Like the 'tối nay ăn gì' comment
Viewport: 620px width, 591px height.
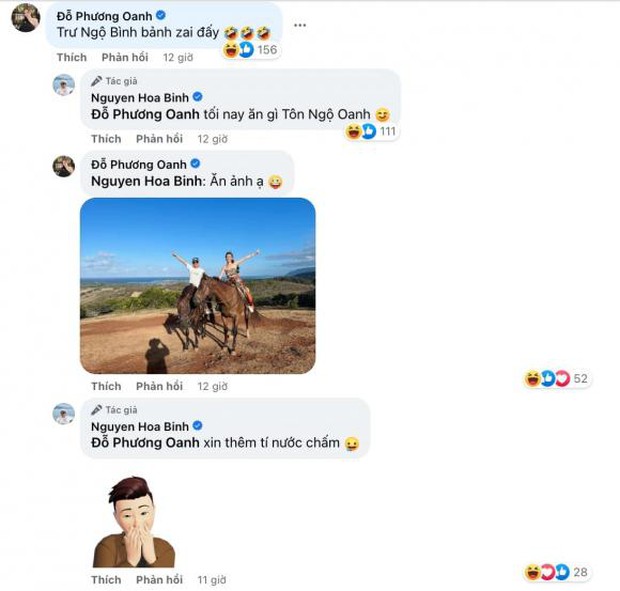click(106, 139)
